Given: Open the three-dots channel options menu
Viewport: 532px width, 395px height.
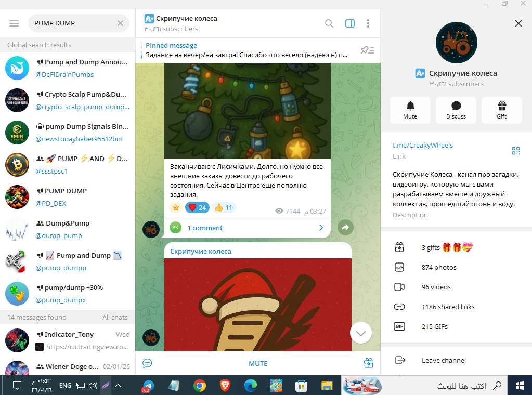Looking at the screenshot, I should coord(368,23).
